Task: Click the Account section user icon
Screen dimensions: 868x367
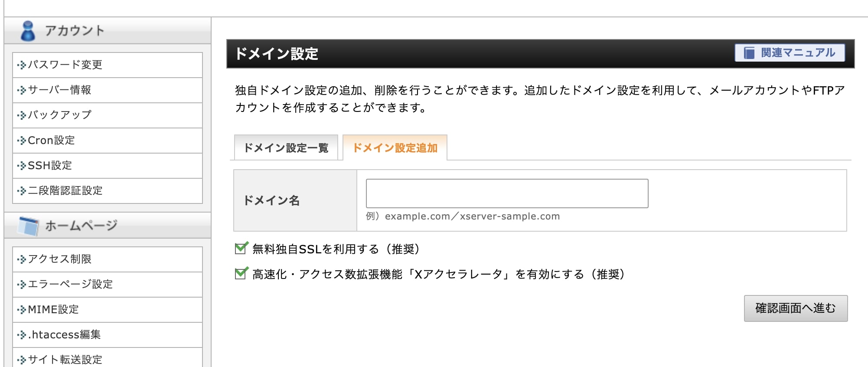Action: (x=28, y=31)
